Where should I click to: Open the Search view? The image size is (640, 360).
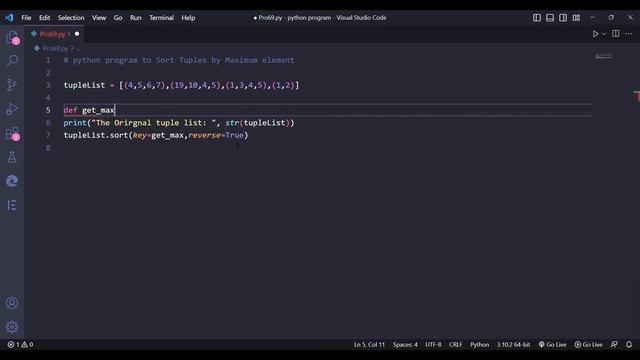(12, 61)
